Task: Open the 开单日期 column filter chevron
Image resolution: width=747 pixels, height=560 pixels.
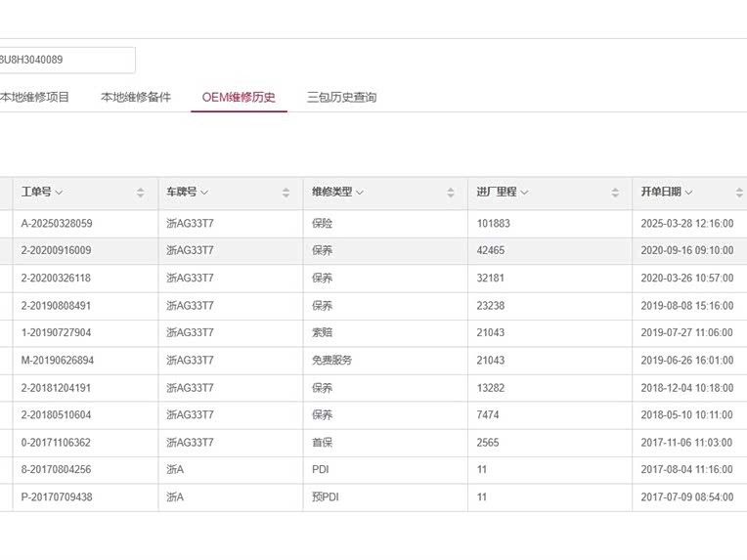Action: (x=688, y=193)
